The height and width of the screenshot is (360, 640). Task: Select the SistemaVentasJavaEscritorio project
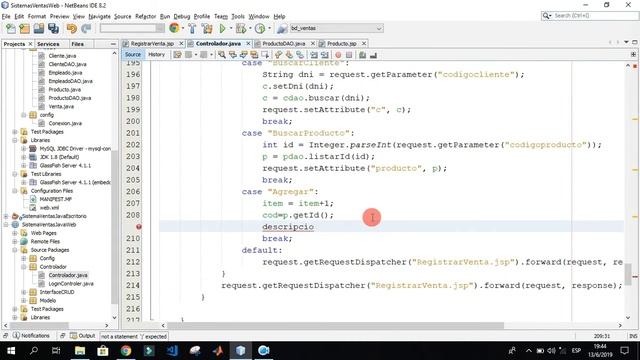point(54,216)
